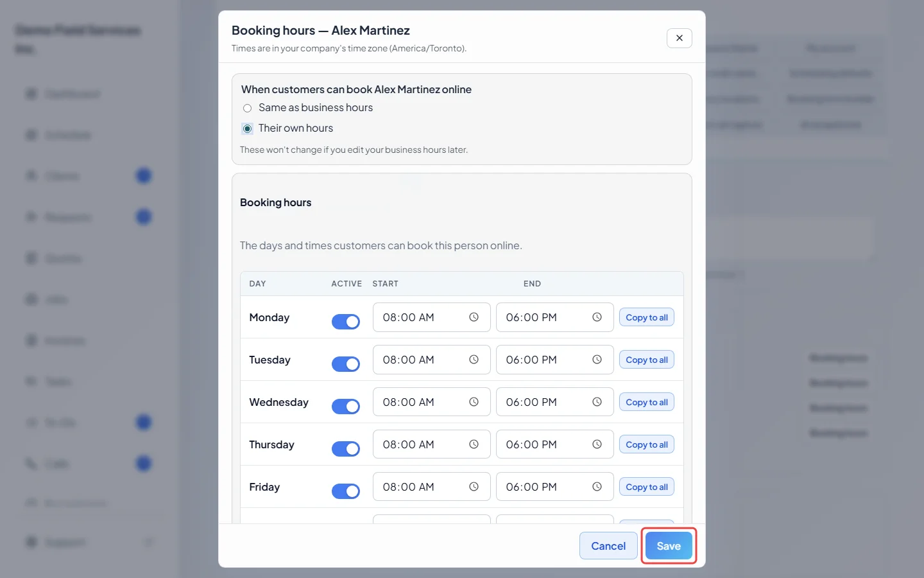Select the 'Same as business hours' radio option

click(x=247, y=108)
